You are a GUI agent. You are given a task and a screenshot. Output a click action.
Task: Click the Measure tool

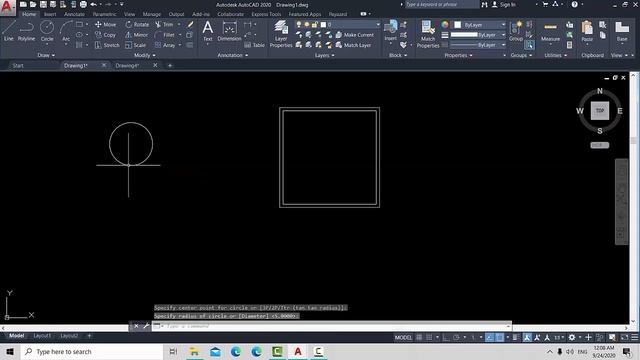(x=550, y=31)
